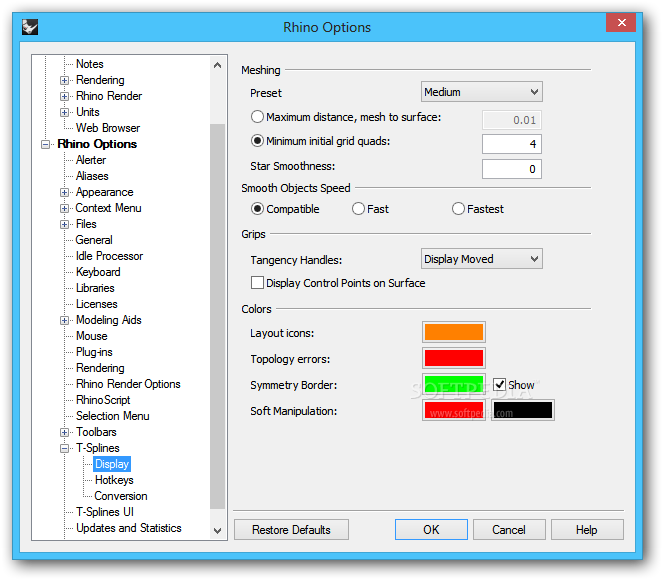Open T-Splines Conversion page
Image resolution: width=663 pixels, height=580 pixels.
pos(121,496)
